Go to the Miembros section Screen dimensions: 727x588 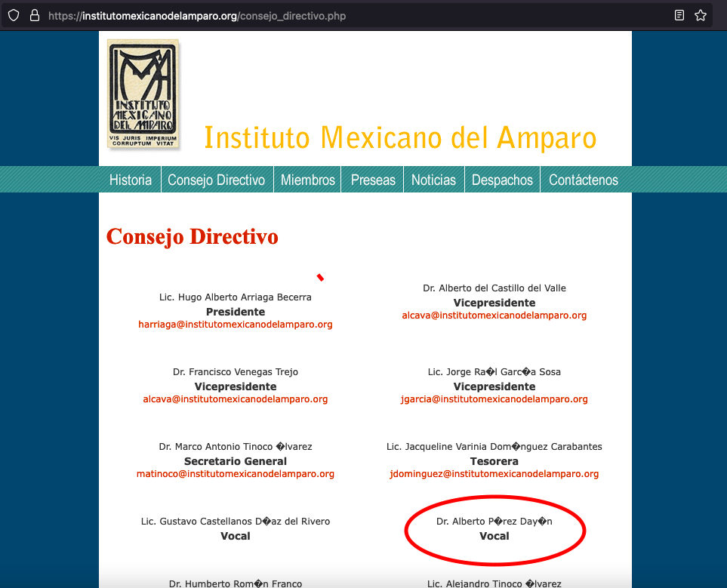[307, 180]
